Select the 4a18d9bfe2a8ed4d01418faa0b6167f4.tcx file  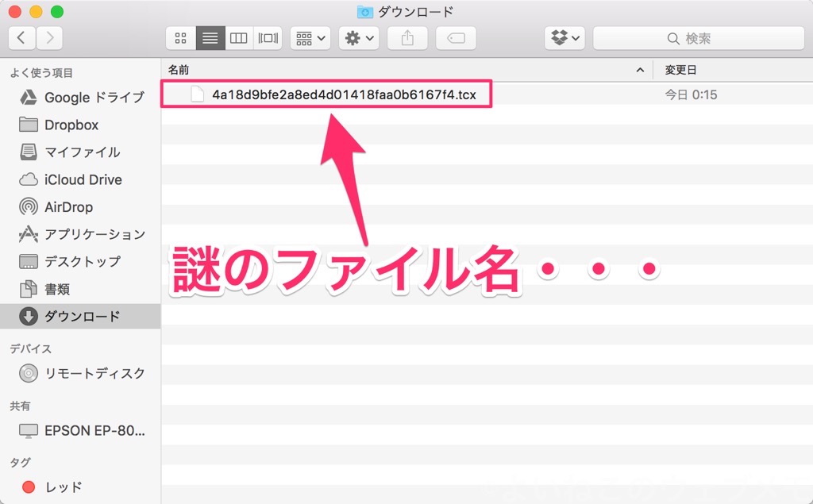click(343, 95)
